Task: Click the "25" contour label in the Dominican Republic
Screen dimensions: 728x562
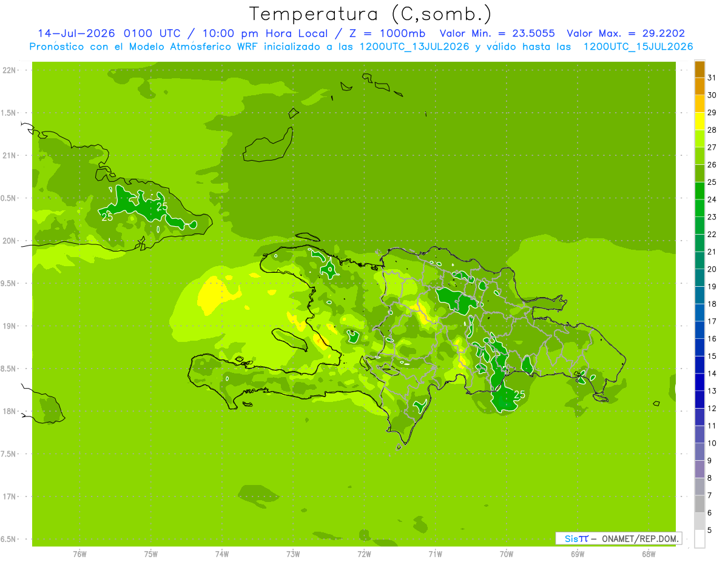Action: [x=519, y=394]
